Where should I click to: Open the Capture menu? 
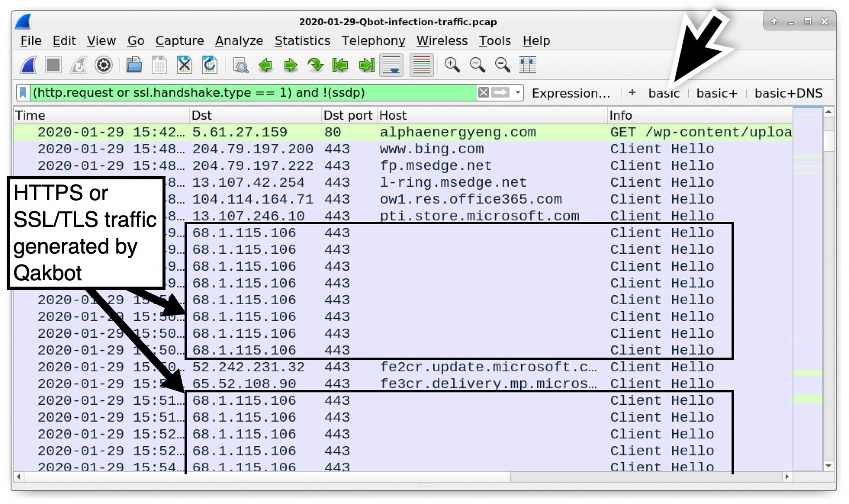(x=180, y=41)
